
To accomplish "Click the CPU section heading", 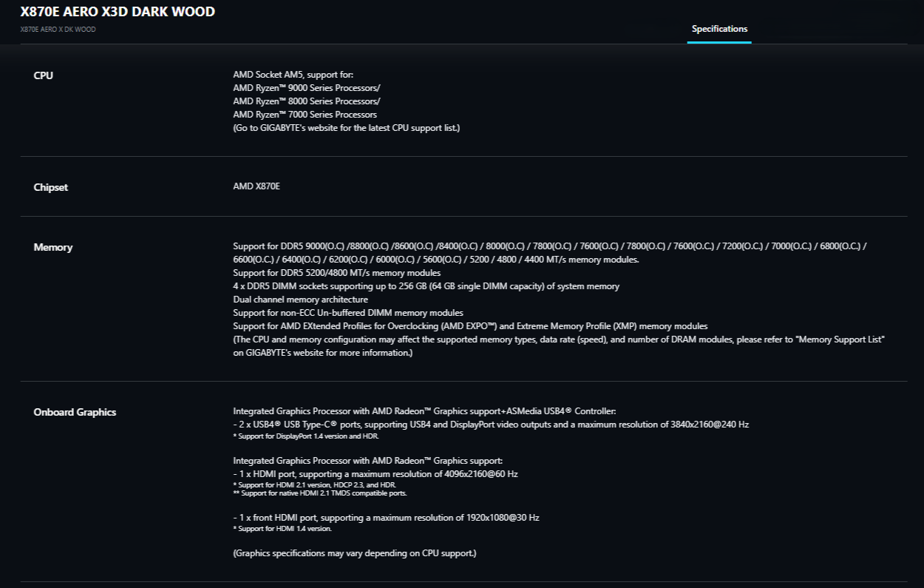I will click(44, 75).
